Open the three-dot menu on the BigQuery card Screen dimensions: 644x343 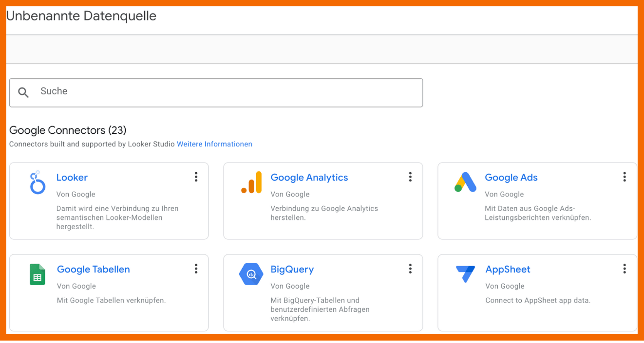tap(410, 269)
